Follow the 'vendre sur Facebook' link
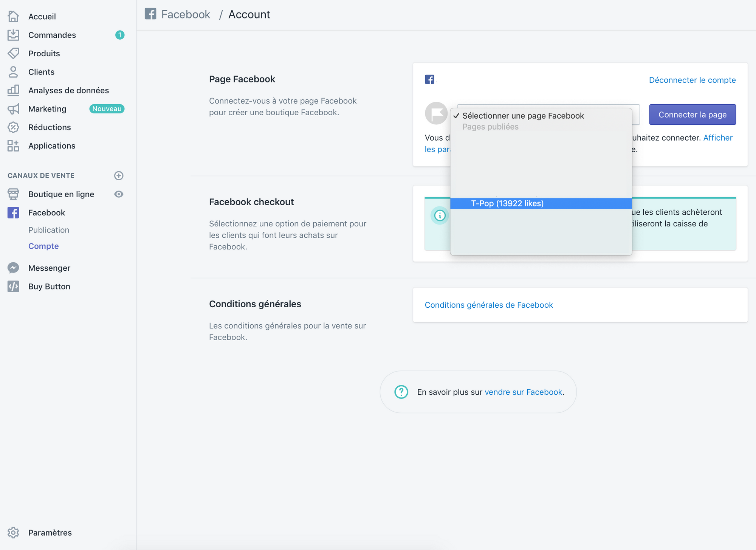This screenshot has width=756, height=550. point(523,392)
